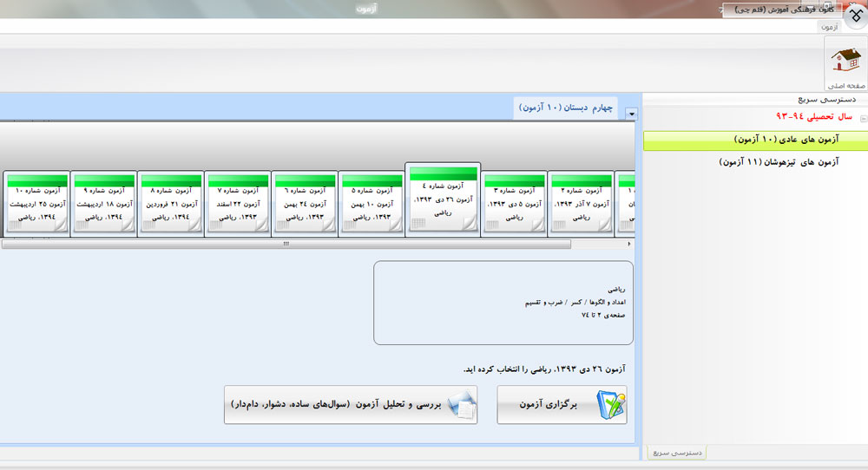868x470 pixels.
Task: Switch to the دسترسی سریع bottom tab
Action: point(678,453)
